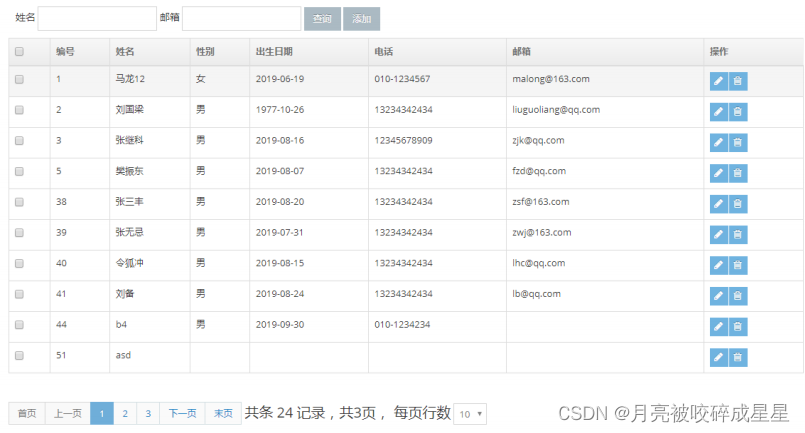Check the box for row 刘国梁
This screenshot has width=805, height=433.
click(x=20, y=110)
